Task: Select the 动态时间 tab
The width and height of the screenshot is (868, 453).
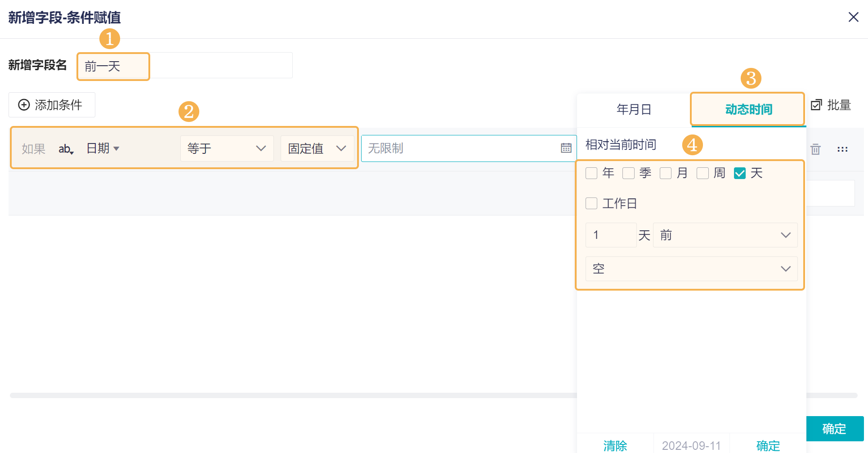Action: 748,109
